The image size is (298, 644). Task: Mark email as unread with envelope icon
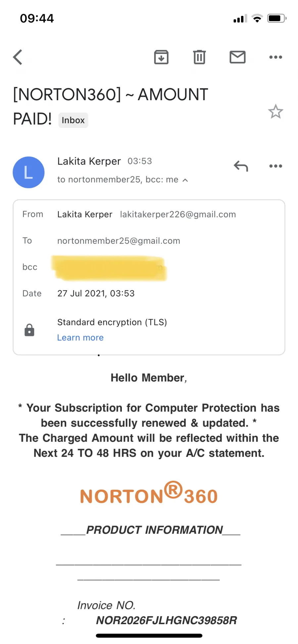click(x=237, y=57)
